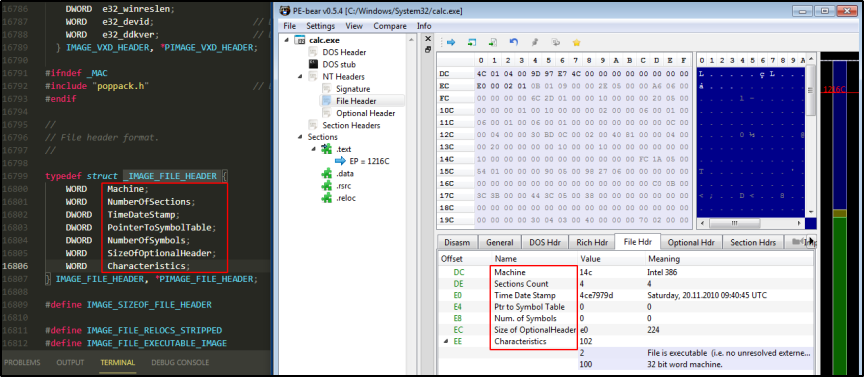Open the OUTPUT panel tab in code editor
Screen dimensions: 864x377
(71, 362)
